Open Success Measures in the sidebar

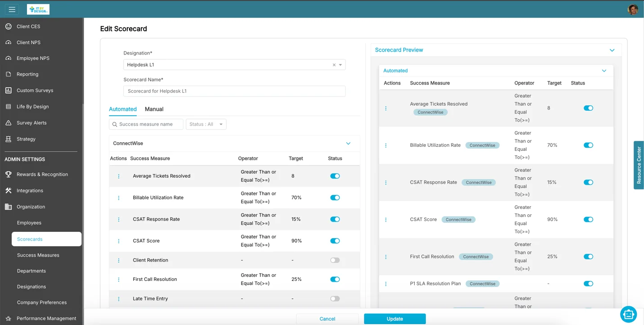click(38, 255)
